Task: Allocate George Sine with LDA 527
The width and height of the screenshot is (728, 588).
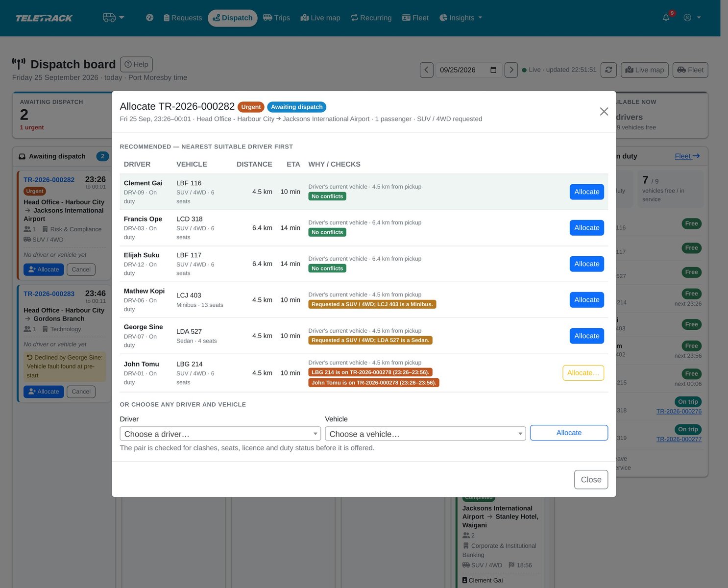Action: pyautogui.click(x=586, y=336)
